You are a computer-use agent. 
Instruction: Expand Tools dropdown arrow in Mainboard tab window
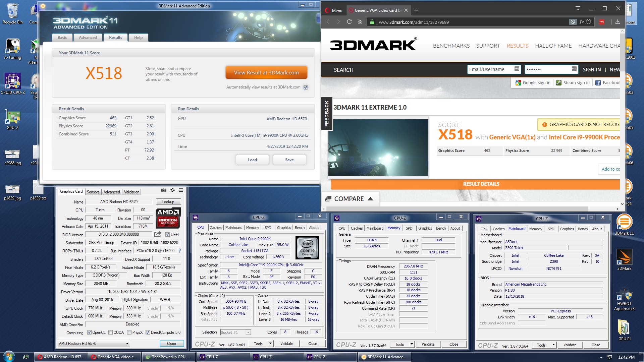pyautogui.click(x=554, y=345)
